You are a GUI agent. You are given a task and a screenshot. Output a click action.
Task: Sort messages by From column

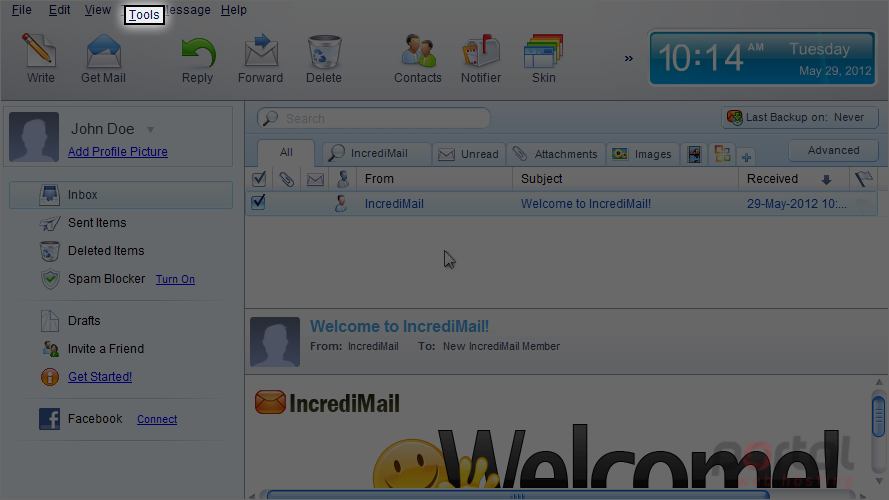(x=435, y=179)
